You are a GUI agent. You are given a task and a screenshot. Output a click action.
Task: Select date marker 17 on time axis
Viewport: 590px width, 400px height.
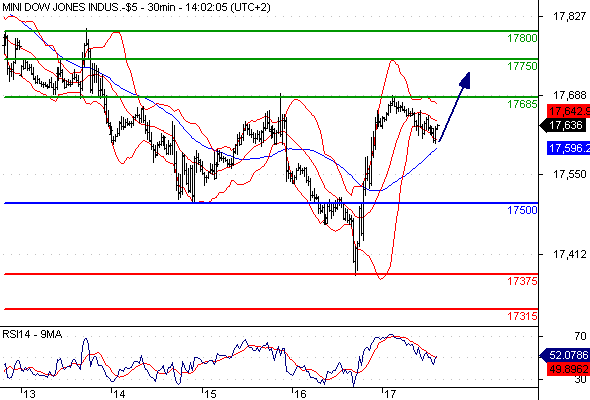[x=390, y=394]
